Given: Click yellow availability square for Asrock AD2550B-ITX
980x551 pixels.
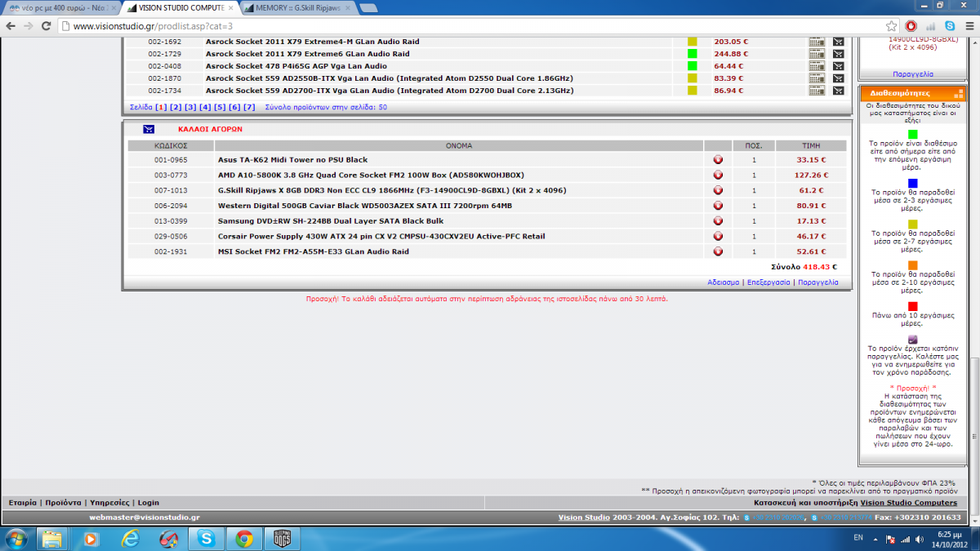Looking at the screenshot, I should [x=692, y=78].
